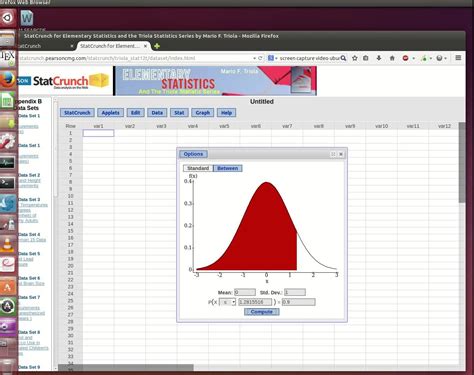The width and height of the screenshot is (474, 375).
Task: Open the Help menu
Action: coord(226,113)
